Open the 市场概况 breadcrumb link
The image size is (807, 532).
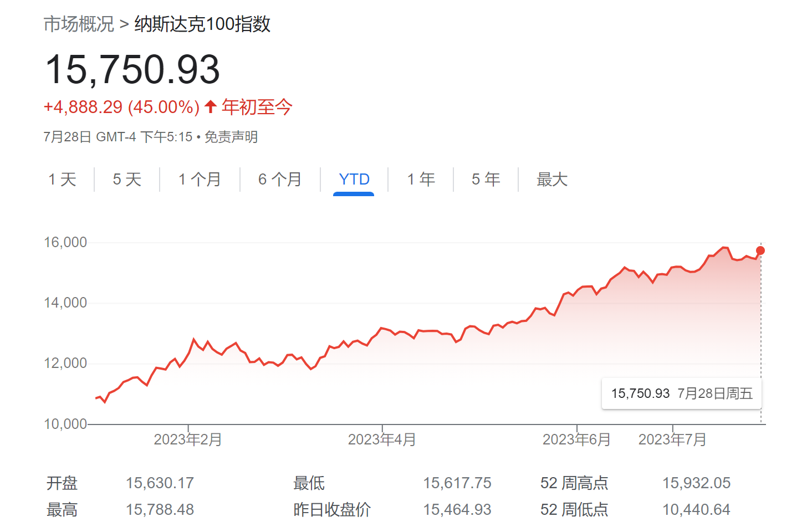coord(78,24)
